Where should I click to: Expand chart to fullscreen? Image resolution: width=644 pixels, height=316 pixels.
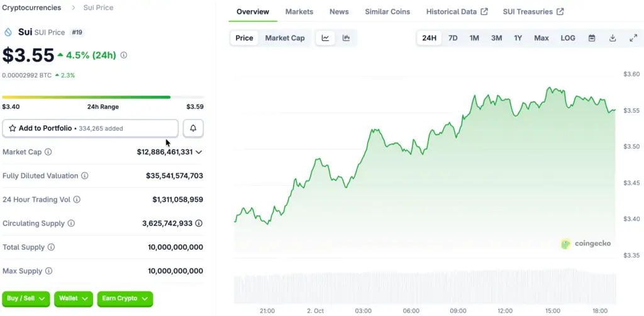633,38
